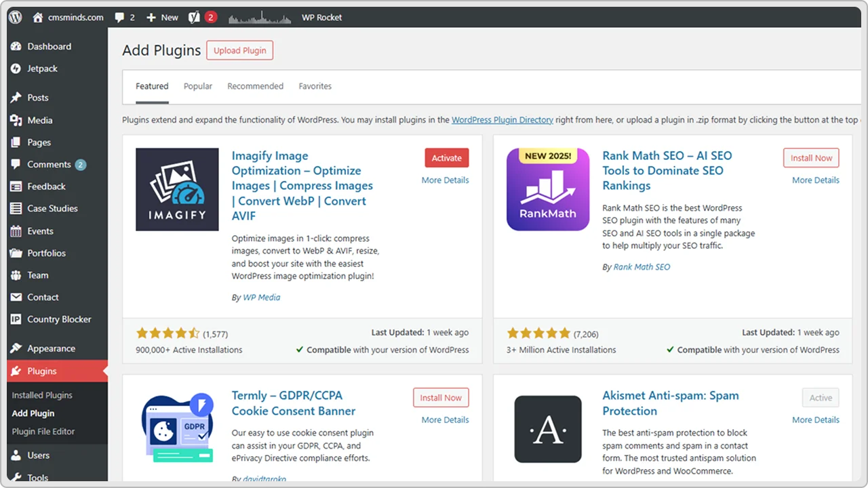This screenshot has height=488, width=868.
Task: Click the Plugins plug icon
Action: click(x=16, y=371)
